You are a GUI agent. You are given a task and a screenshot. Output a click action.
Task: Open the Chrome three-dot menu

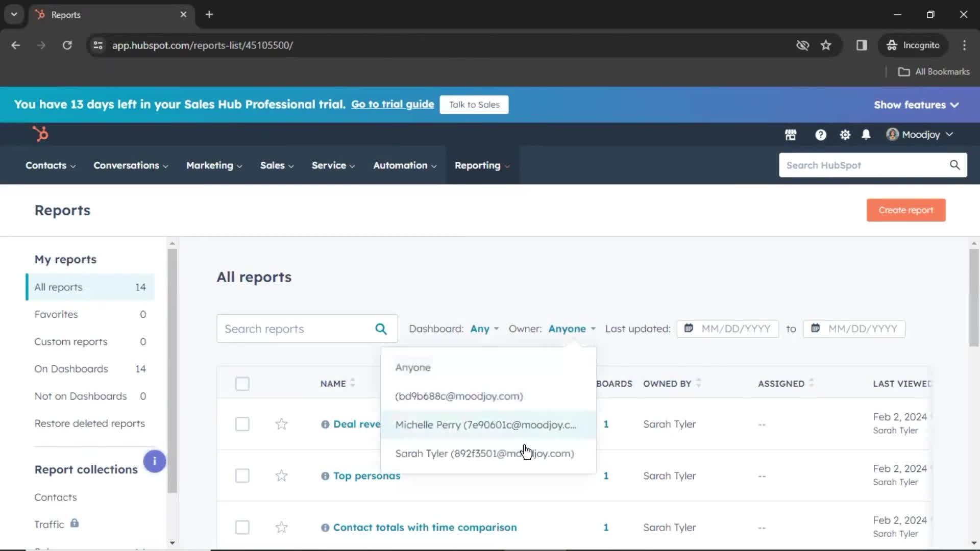[964, 45]
